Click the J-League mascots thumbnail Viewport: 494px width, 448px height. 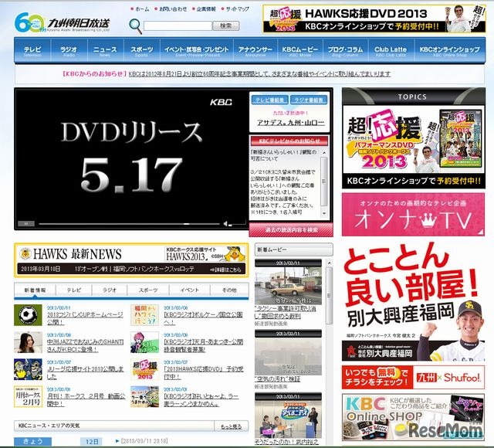tap(28, 369)
